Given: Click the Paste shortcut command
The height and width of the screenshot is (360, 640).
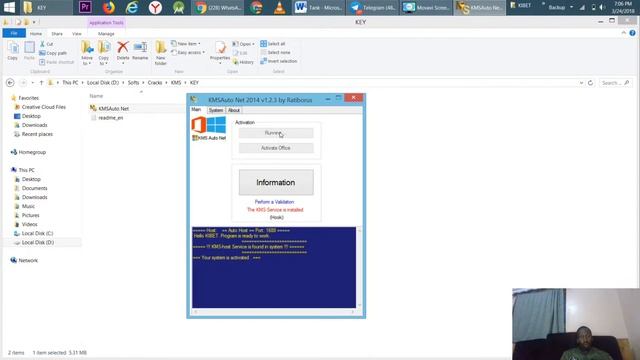Looking at the screenshot, I should coord(57,62).
